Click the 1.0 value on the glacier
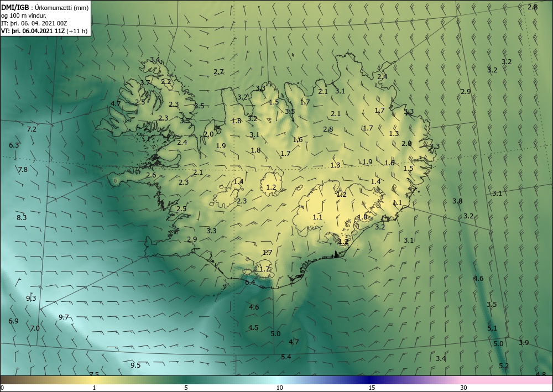Image resolution: width=553 pixels, height=392 pixels. tap(363, 217)
